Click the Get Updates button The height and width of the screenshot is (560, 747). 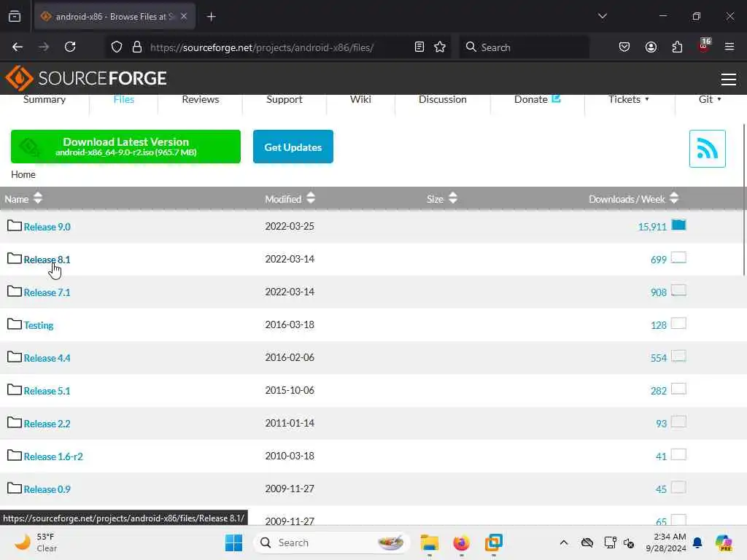[x=293, y=147]
